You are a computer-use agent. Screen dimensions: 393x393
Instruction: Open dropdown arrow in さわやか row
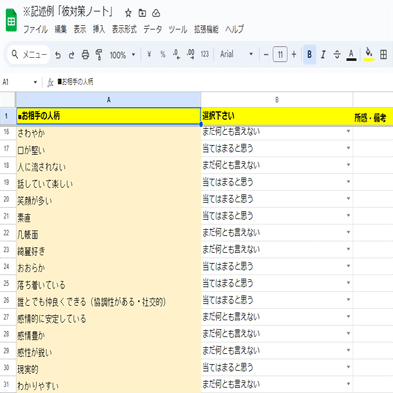coord(348,131)
